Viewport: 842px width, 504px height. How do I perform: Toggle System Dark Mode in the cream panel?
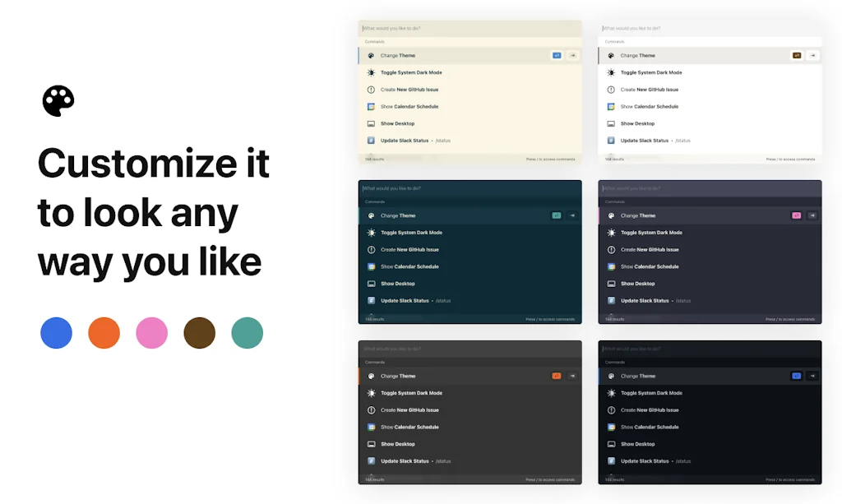pos(411,72)
